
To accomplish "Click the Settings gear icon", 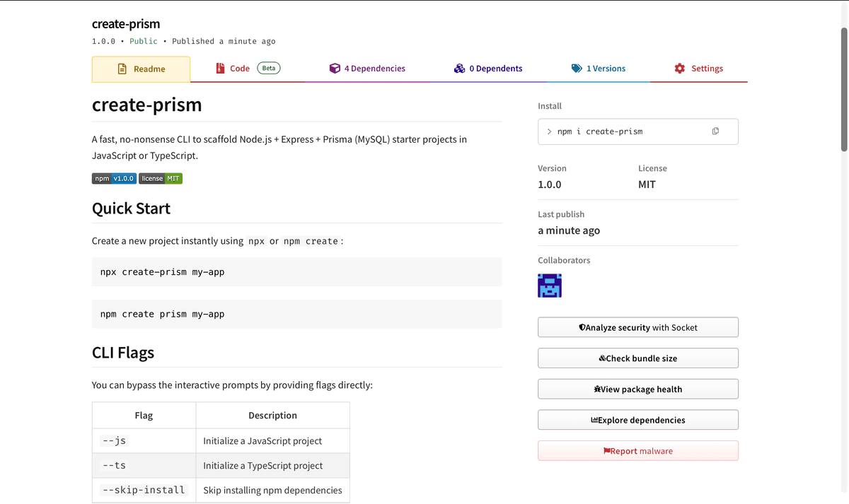I will tap(680, 69).
